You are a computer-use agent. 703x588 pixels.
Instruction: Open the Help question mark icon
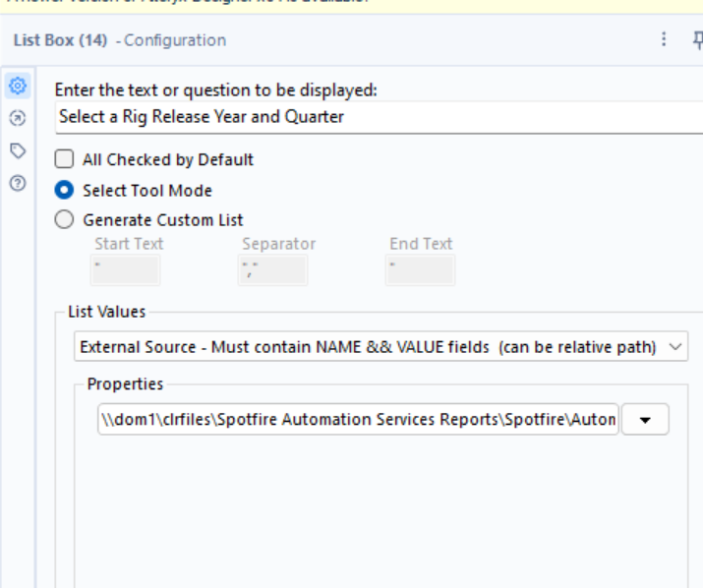[18, 184]
